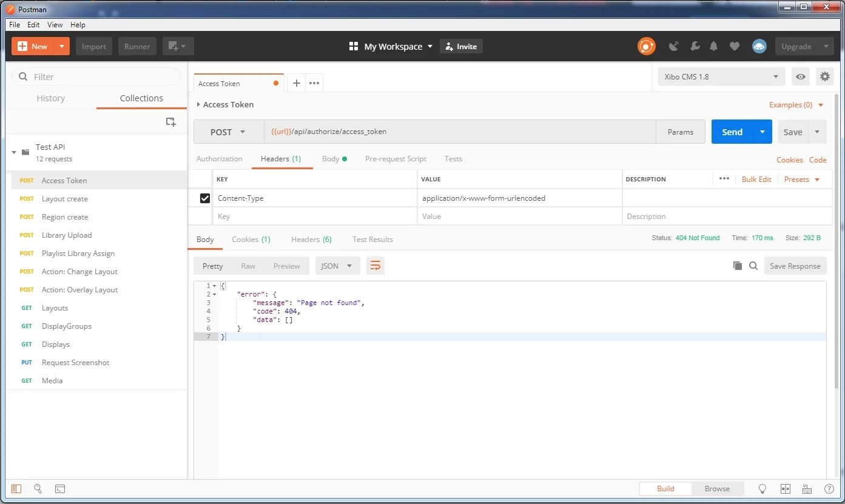Open the Xibo CMS 1.8 environment dropdown

tap(721, 76)
